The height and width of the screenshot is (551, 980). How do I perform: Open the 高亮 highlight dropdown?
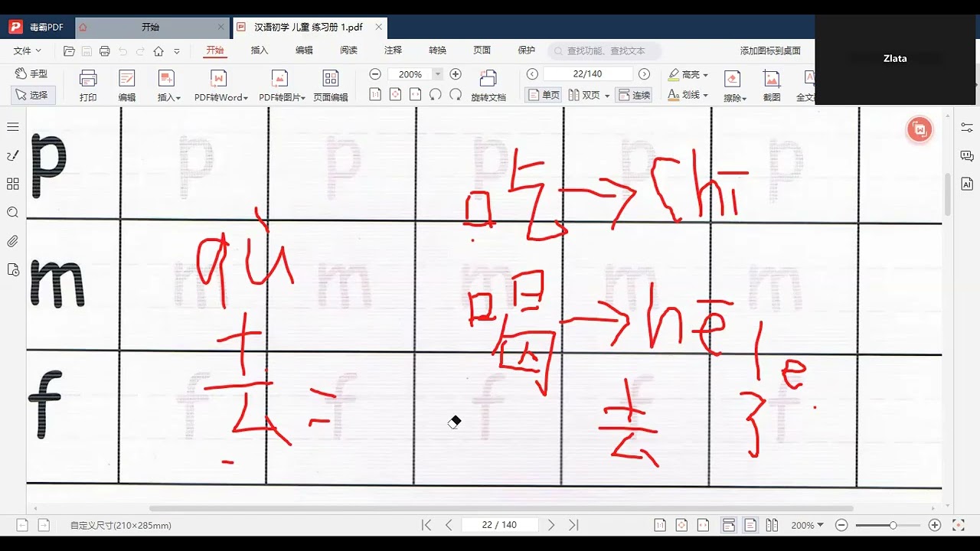[688, 74]
